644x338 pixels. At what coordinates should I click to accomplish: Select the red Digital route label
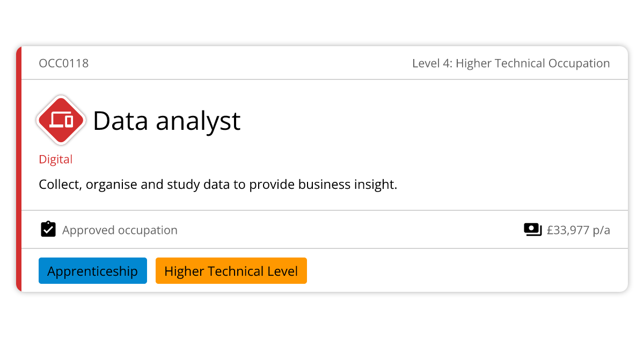click(55, 159)
